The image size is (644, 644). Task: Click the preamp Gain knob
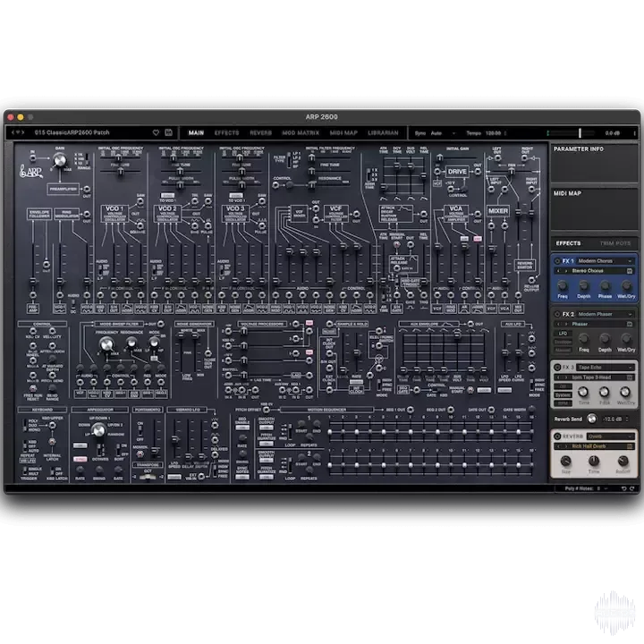(60, 160)
